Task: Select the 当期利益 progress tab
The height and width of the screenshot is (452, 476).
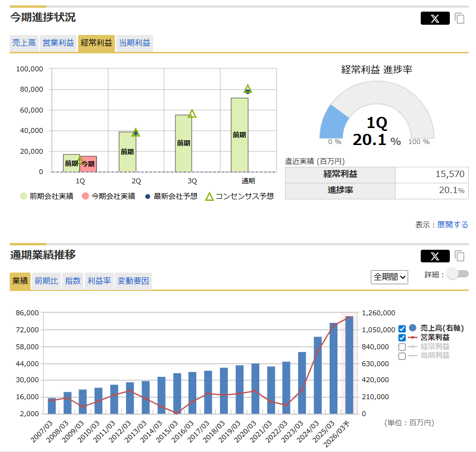Action: coord(135,43)
